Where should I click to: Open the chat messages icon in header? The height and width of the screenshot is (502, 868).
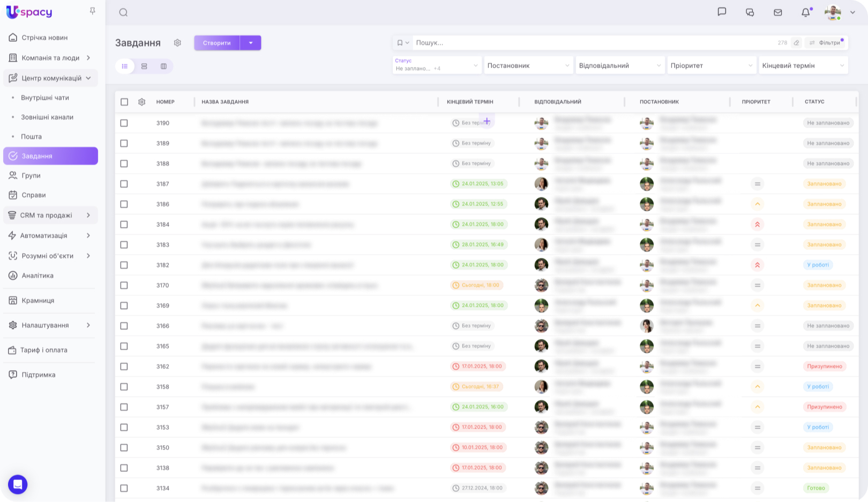pos(722,12)
